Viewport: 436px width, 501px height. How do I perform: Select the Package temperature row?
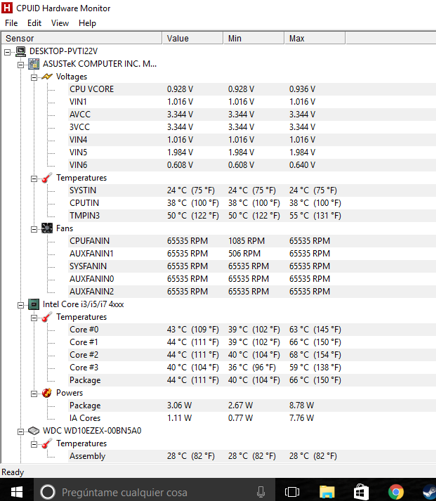click(252, 380)
